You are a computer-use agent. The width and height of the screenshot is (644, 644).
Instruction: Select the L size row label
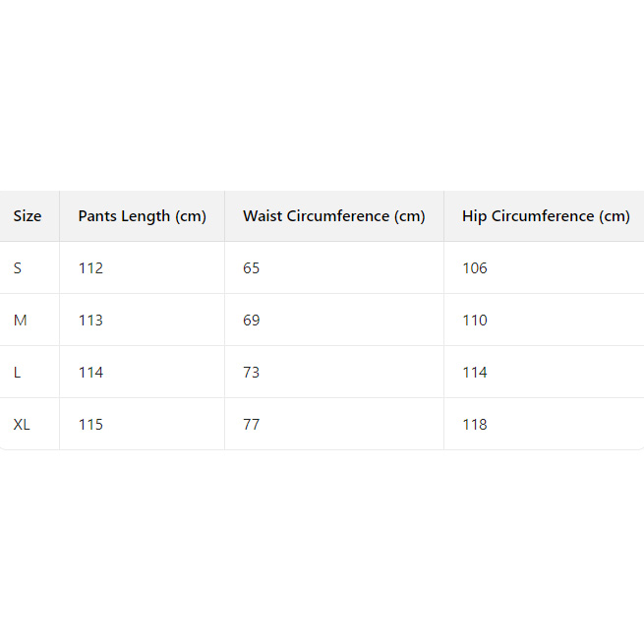pos(17,373)
